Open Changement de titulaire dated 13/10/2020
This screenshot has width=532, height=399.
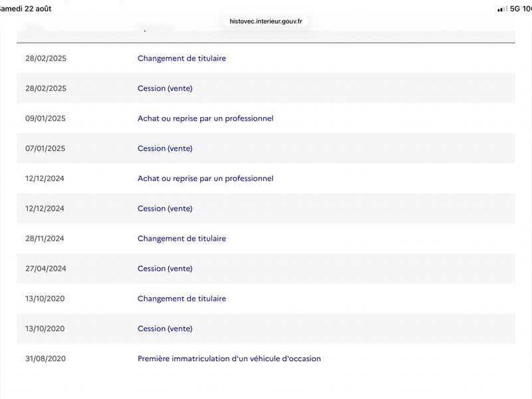(x=182, y=299)
